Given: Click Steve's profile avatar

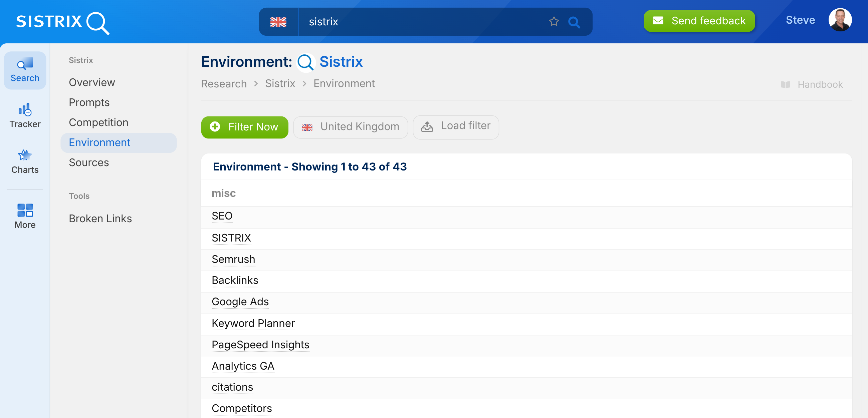Looking at the screenshot, I should (839, 20).
